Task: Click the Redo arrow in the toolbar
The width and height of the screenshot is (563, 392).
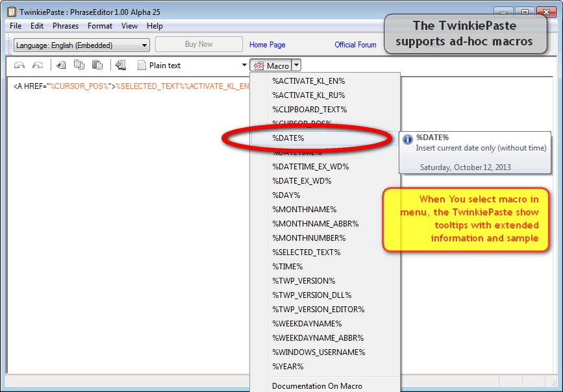Action: pyautogui.click(x=38, y=66)
